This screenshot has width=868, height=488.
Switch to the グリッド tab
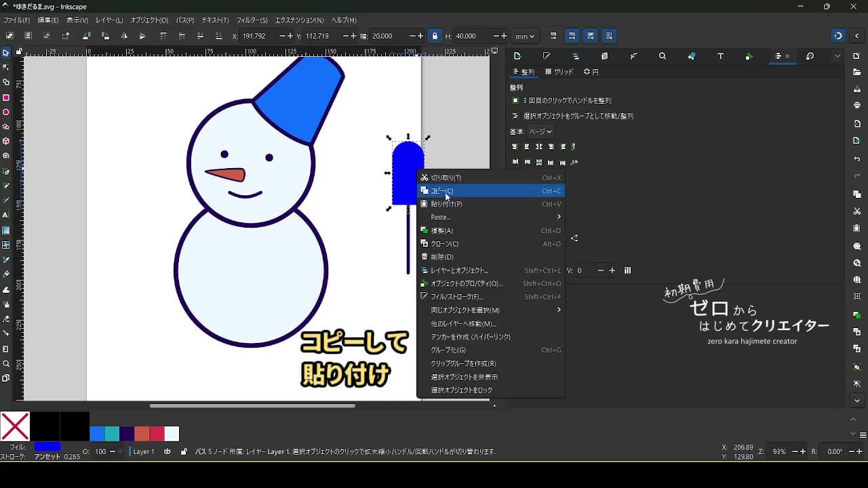tap(559, 72)
